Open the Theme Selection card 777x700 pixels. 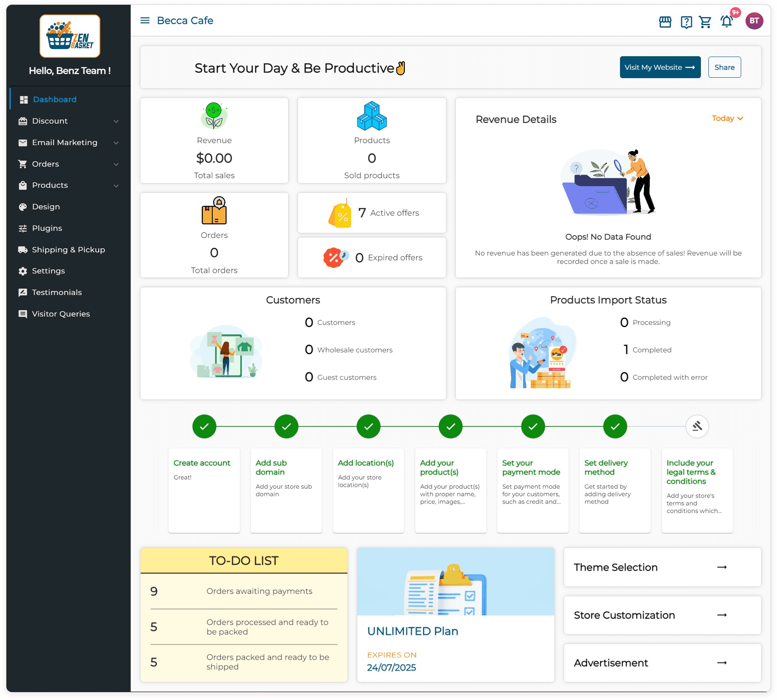[x=662, y=567]
